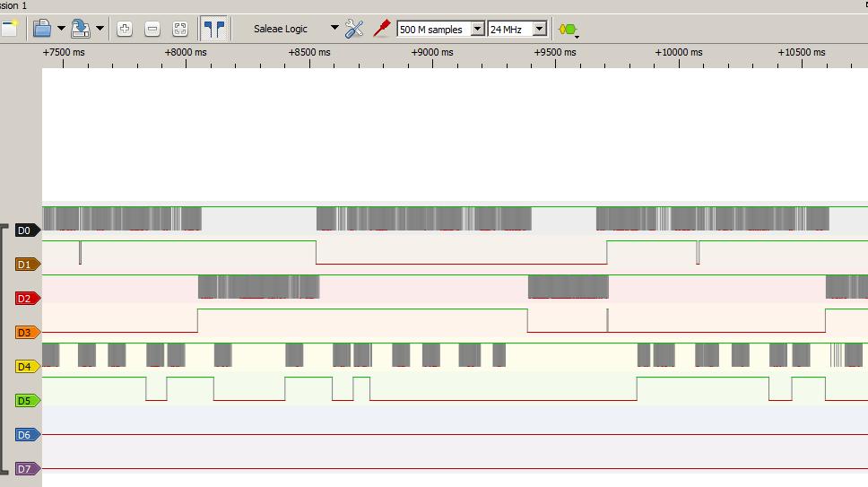Viewport: 868px width, 487px height.
Task: Expand the Saleae Logic device dropdown
Action: pos(334,29)
